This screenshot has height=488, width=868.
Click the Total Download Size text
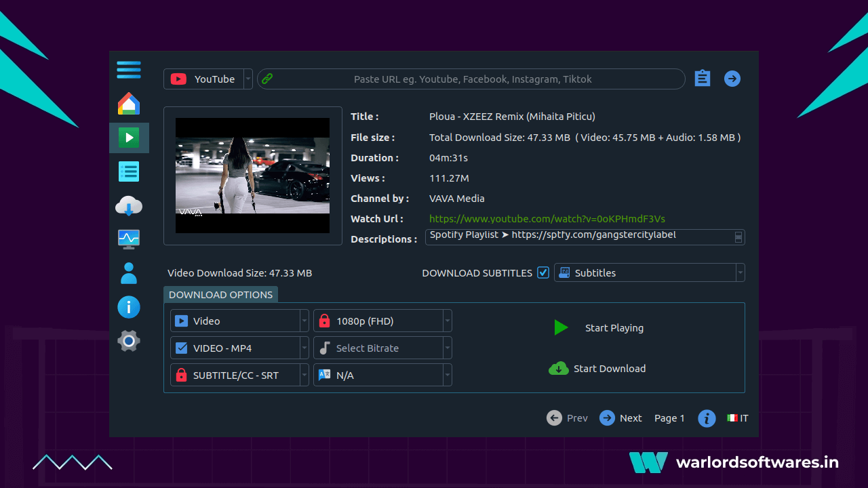[585, 138]
